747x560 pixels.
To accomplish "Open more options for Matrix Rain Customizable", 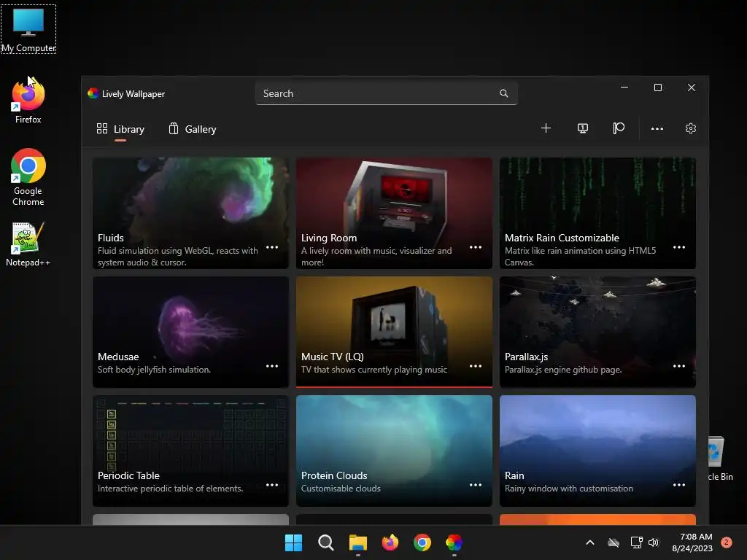I will [679, 247].
